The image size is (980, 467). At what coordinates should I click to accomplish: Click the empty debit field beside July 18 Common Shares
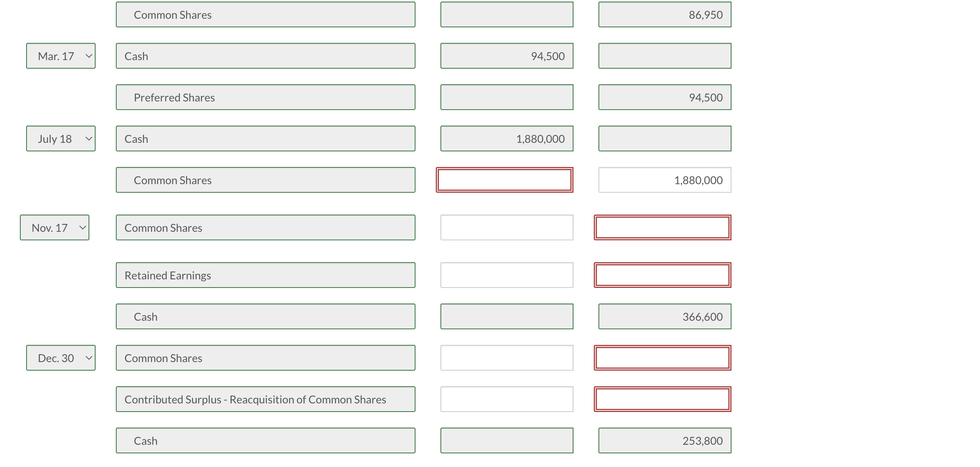[505, 180]
